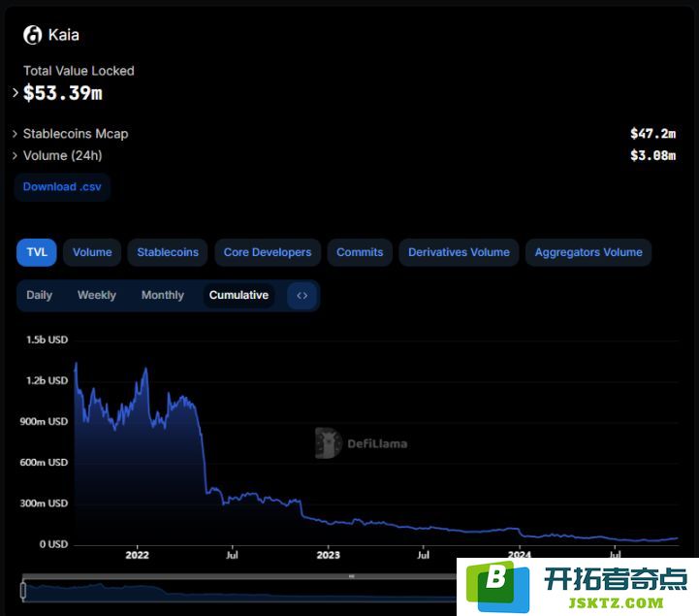Toggle the Stablecoins chart metric
This screenshot has width=699, height=616.
(x=168, y=252)
